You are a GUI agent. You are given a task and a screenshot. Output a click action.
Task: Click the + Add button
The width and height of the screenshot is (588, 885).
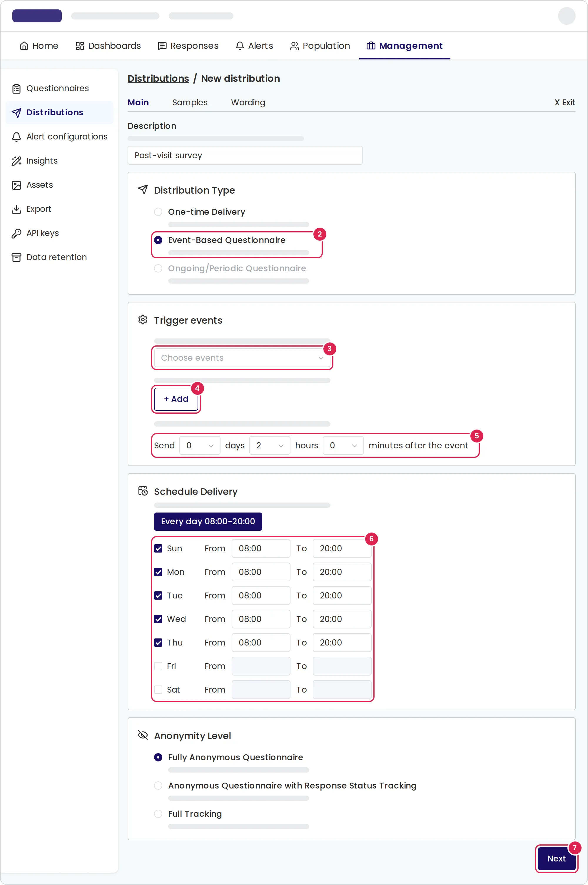click(176, 399)
